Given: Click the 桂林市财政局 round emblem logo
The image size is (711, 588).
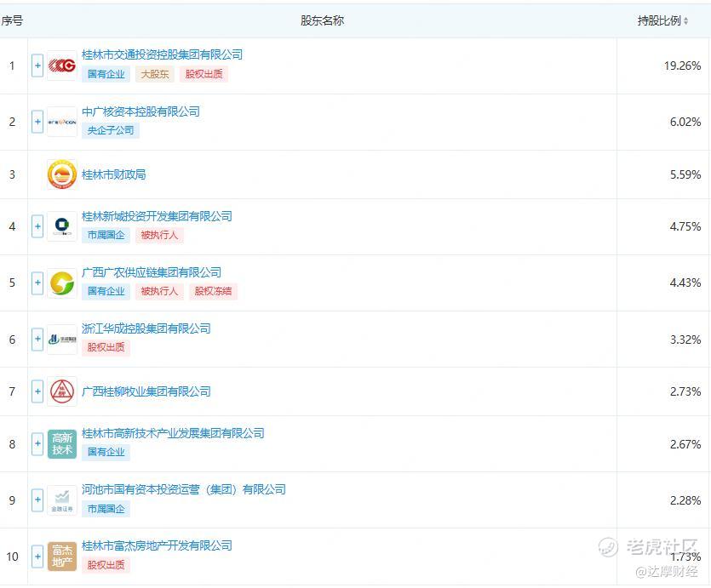Looking at the screenshot, I should (x=62, y=174).
